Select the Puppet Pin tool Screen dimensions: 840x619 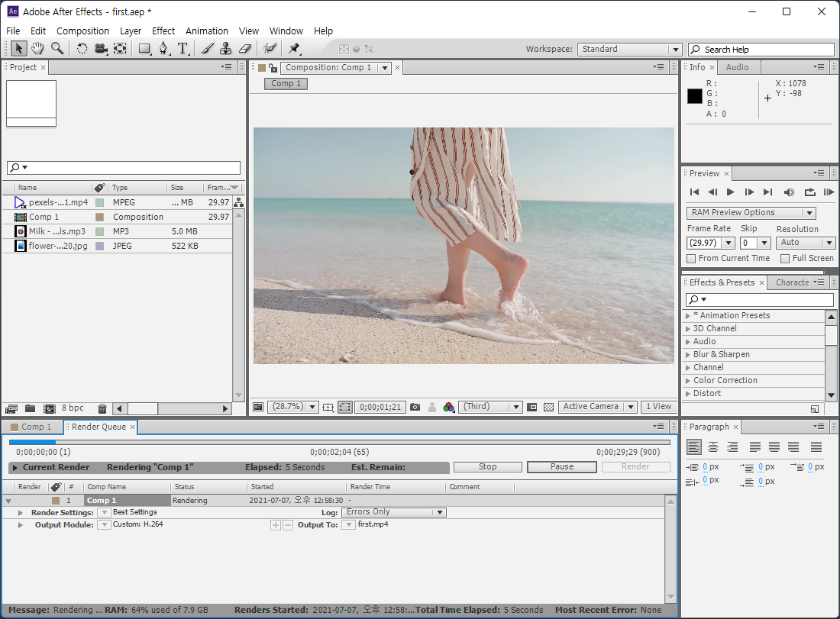coord(294,49)
